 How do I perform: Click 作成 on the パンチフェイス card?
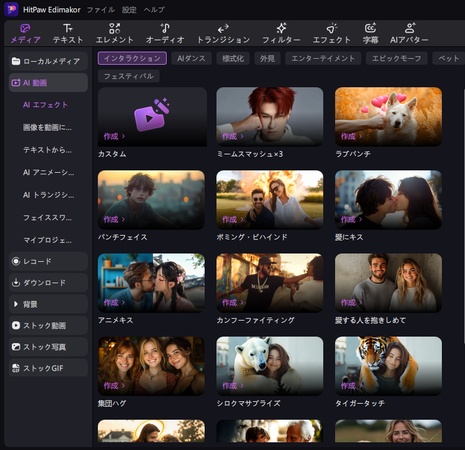[x=114, y=219]
